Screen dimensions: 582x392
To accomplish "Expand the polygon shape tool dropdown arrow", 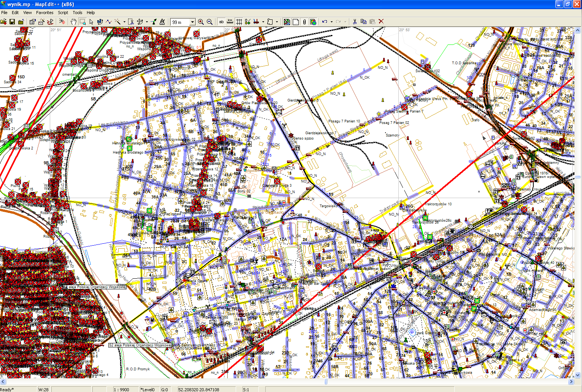I will 277,22.
